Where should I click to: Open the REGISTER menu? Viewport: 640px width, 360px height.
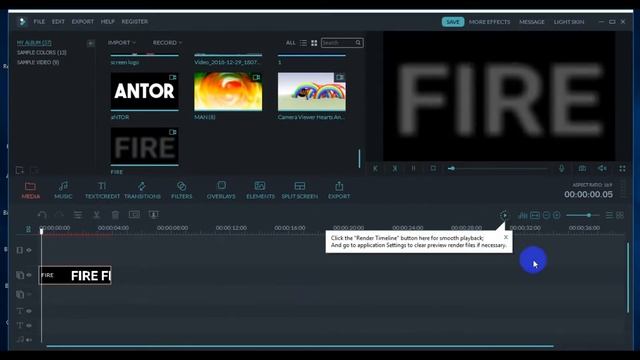(135, 22)
